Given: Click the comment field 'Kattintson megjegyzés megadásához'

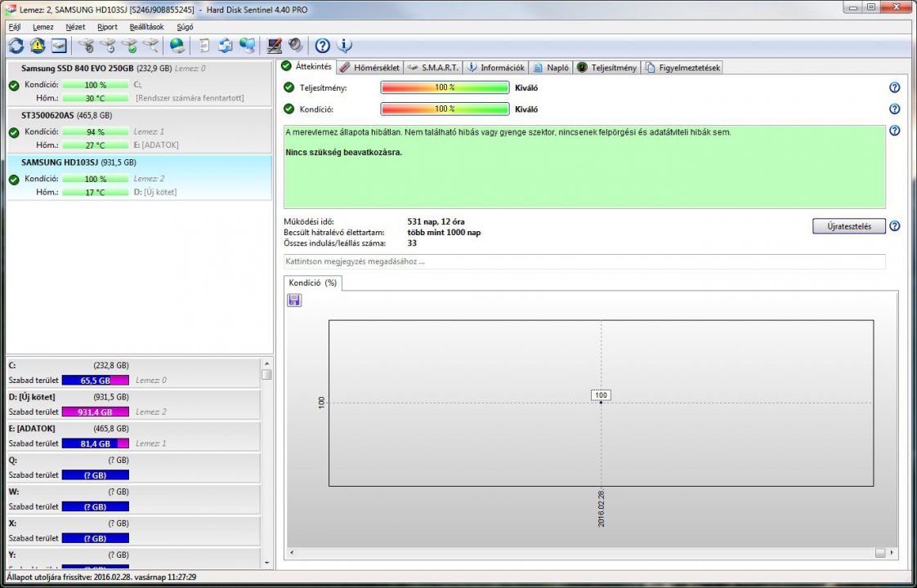Looking at the screenshot, I should [585, 262].
